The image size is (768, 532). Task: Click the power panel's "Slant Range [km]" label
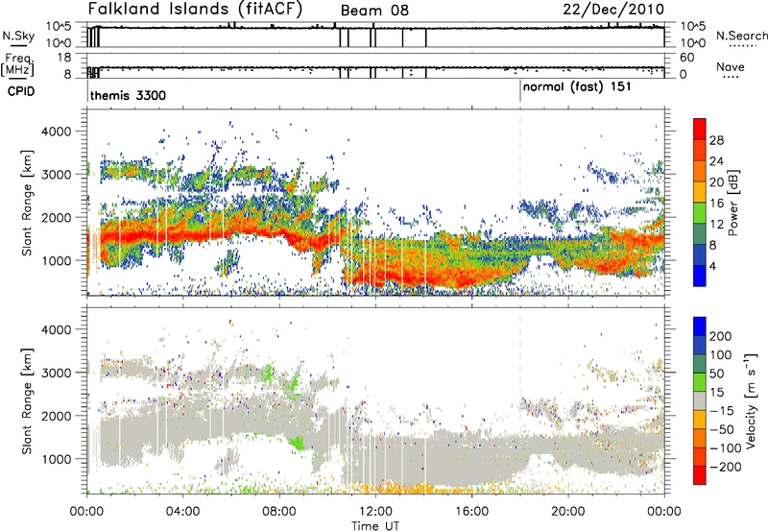[x=27, y=203]
